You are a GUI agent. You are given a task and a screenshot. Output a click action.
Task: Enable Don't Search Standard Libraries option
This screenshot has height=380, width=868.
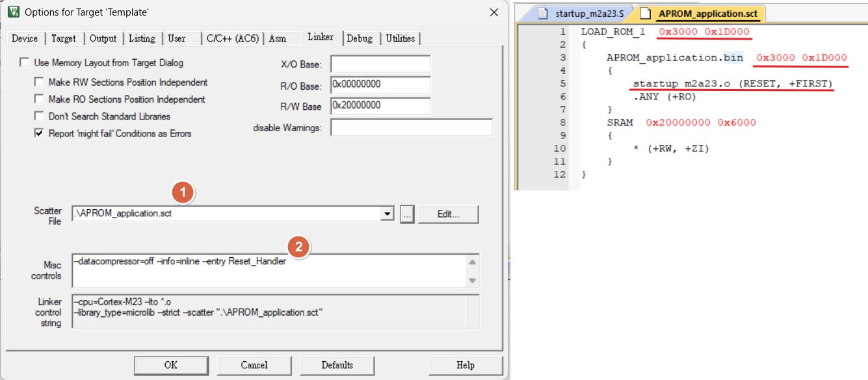(38, 116)
